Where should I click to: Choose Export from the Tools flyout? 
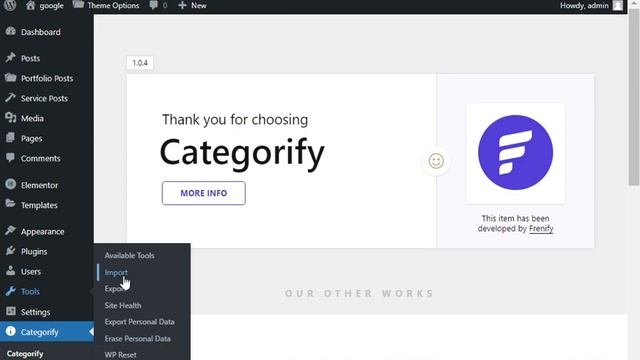click(x=114, y=289)
